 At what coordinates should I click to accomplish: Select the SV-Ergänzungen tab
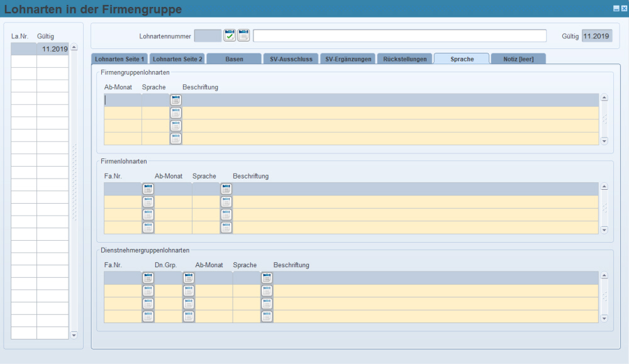tap(348, 59)
